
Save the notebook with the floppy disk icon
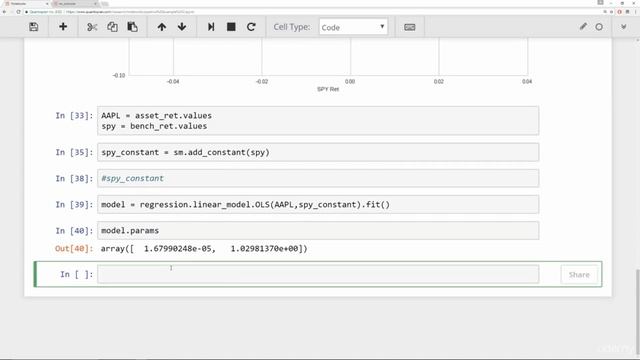point(34,27)
